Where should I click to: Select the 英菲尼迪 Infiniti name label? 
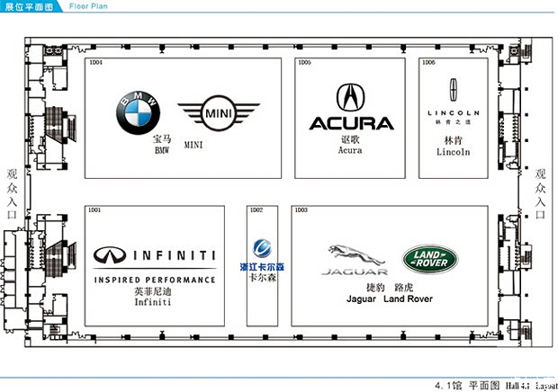pos(151,298)
